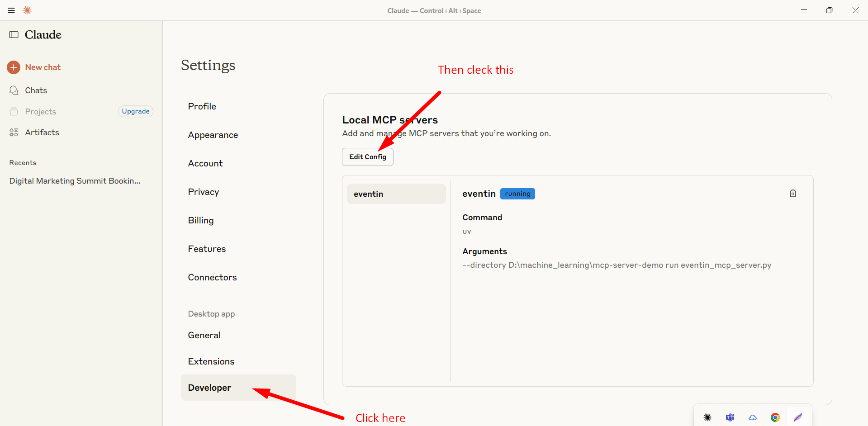Image resolution: width=868 pixels, height=426 pixels.
Task: Minimize the Claude window
Action: (x=804, y=10)
